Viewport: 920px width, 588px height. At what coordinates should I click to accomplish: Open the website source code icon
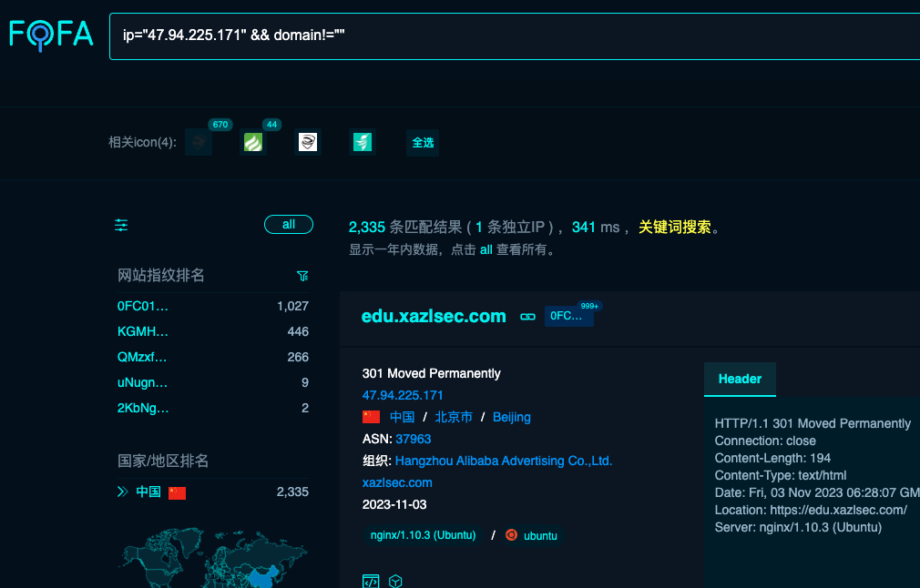[371, 581]
